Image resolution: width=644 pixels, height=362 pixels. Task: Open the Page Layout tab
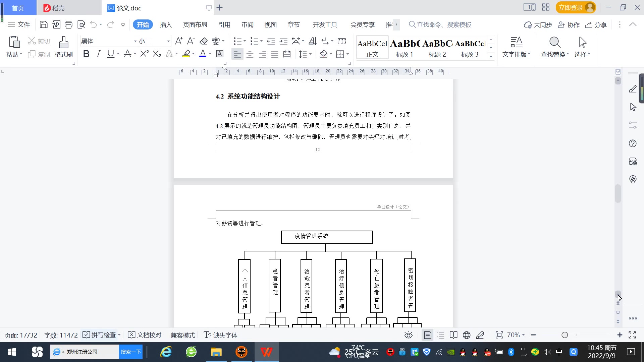click(x=195, y=24)
